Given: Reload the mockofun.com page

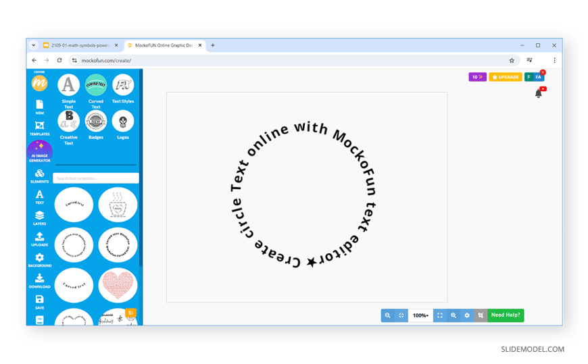Looking at the screenshot, I should (x=59, y=60).
